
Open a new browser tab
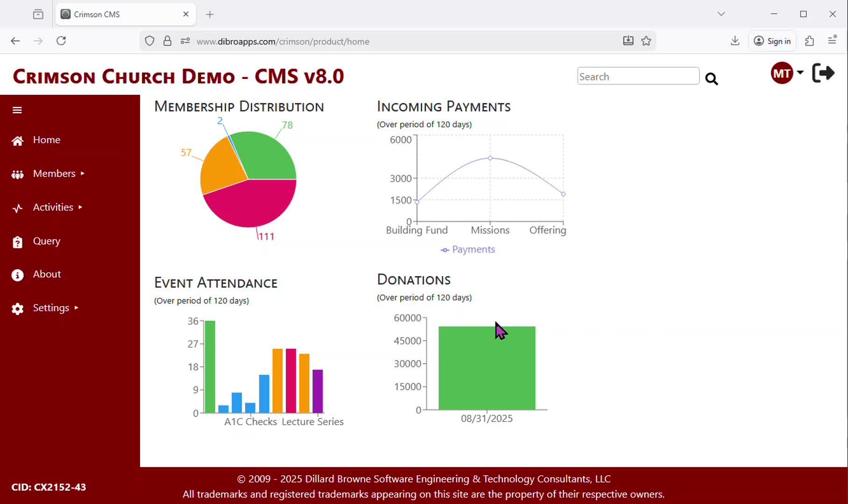[210, 14]
